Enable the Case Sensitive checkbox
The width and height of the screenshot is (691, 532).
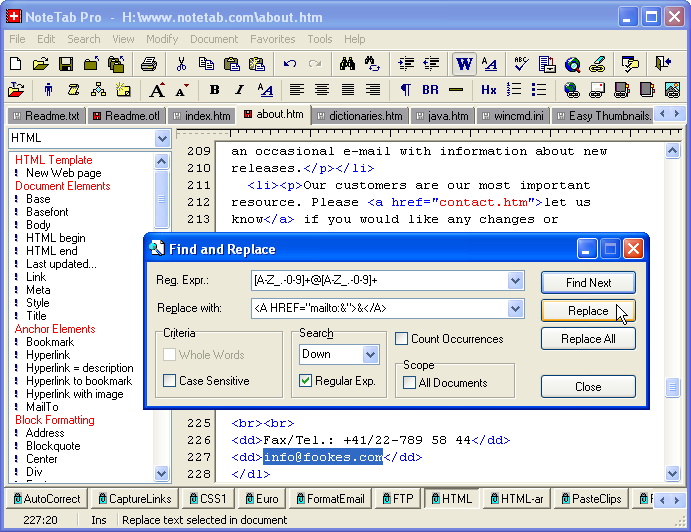(x=169, y=380)
